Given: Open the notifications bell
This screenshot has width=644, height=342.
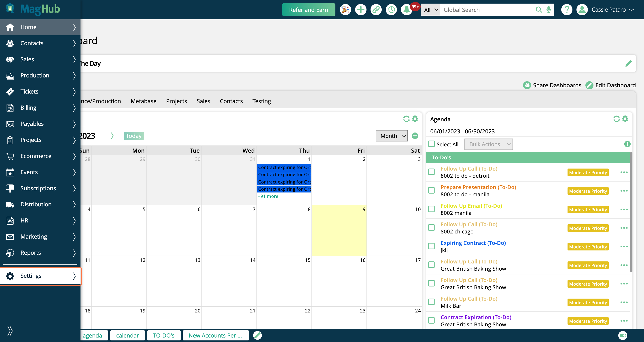Looking at the screenshot, I should (407, 10).
